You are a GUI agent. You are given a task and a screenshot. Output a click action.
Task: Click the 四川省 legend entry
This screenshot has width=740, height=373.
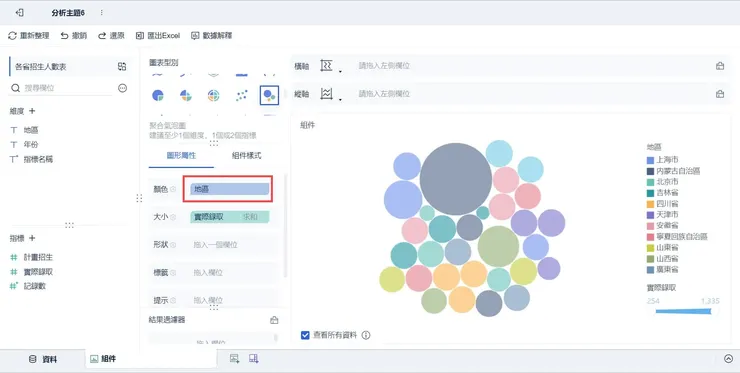[x=663, y=204]
